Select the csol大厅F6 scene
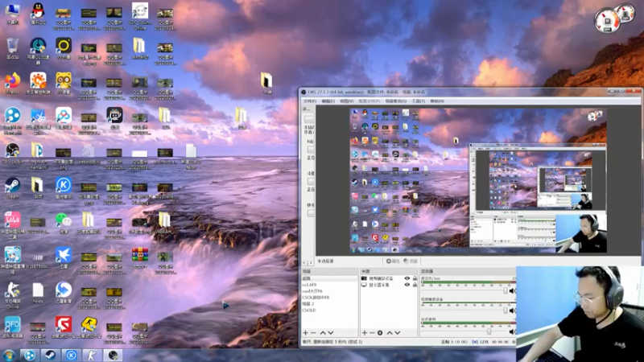Image resolution: width=644 pixels, height=362 pixels. (x=330, y=291)
